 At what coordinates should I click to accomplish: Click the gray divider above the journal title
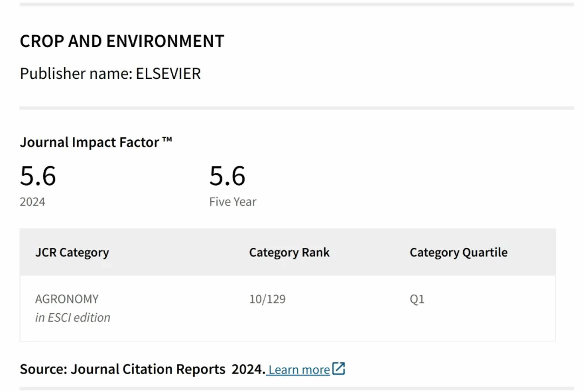coord(297,4)
